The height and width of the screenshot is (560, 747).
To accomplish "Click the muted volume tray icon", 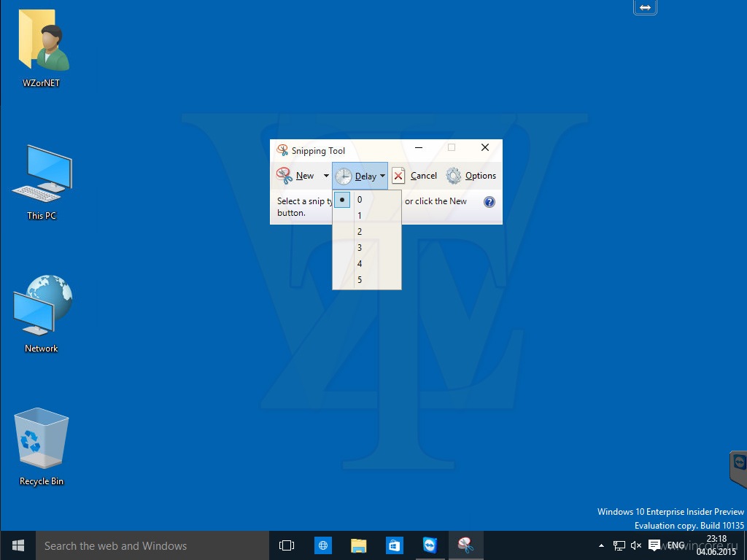I will pos(636,545).
